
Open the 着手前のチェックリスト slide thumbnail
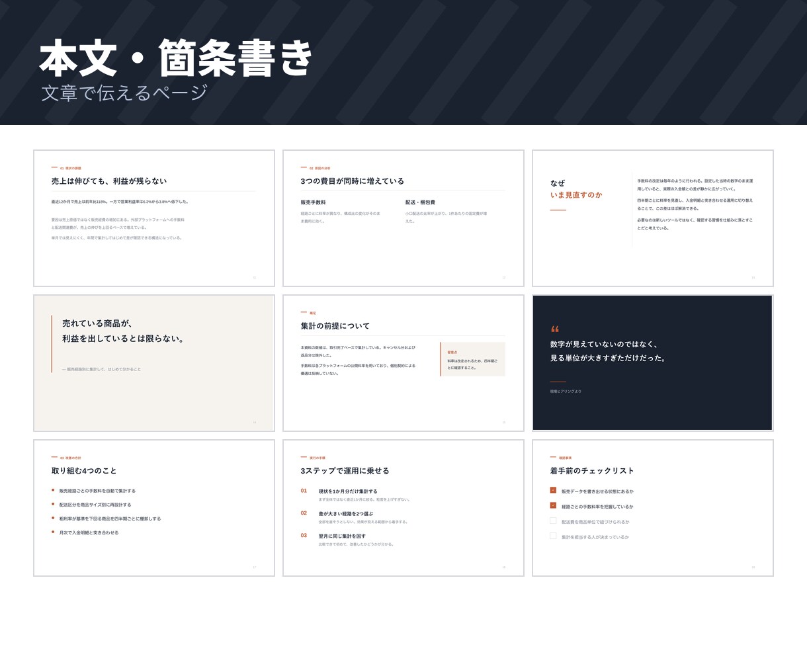(653, 508)
